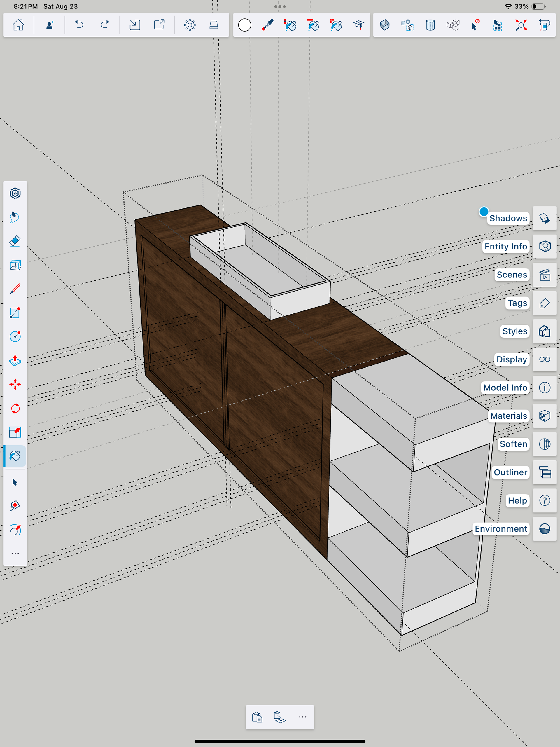Screen dimensions: 560x747
Task: Expand bottom bar ellipsis options
Action: (303, 717)
